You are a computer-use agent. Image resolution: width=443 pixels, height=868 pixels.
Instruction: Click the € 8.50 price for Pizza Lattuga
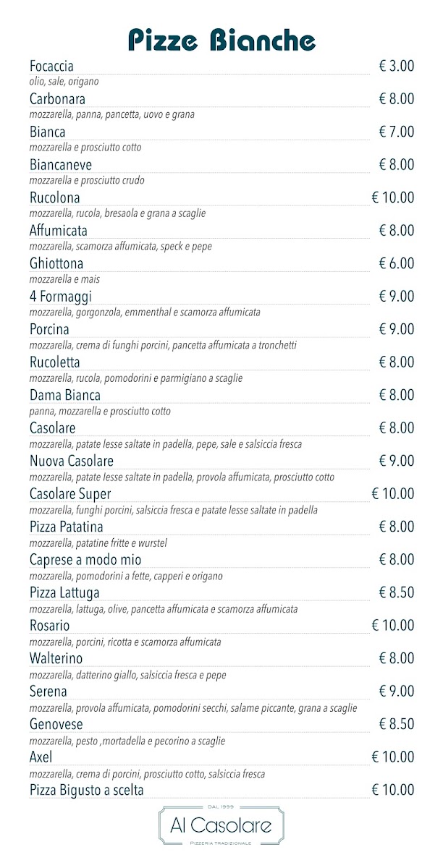coord(397,592)
